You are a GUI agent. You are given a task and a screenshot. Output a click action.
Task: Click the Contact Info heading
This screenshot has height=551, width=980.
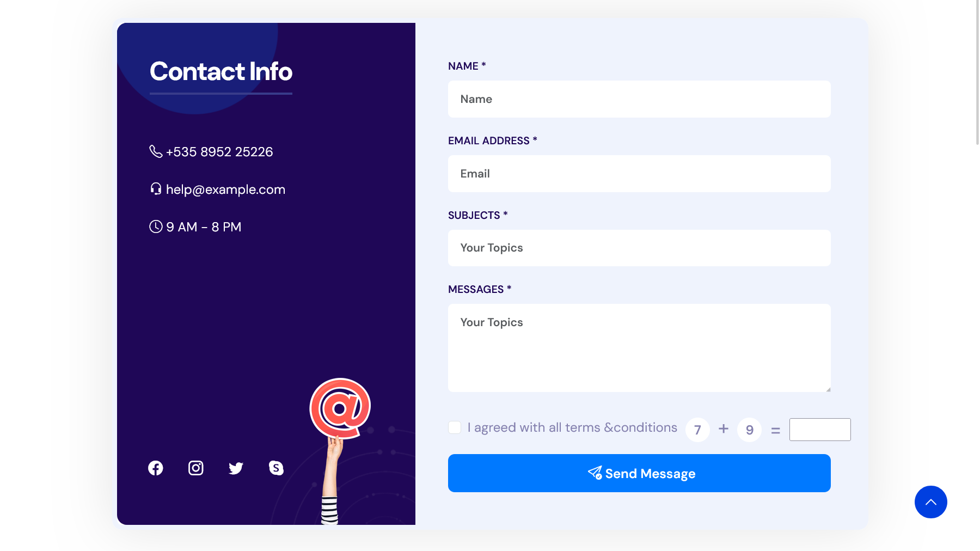point(220,71)
